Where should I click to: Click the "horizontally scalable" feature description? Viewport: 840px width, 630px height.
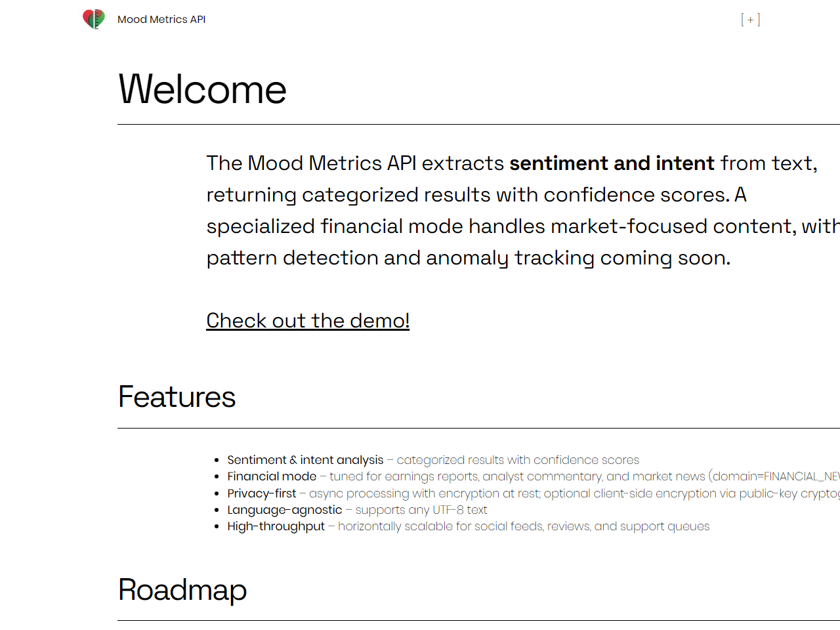point(524,526)
